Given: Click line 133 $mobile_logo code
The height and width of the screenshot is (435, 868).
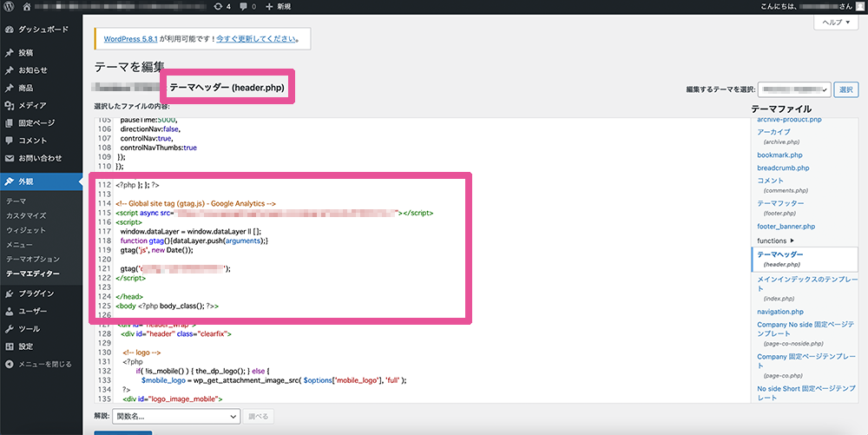Looking at the screenshot, I should tap(274, 380).
